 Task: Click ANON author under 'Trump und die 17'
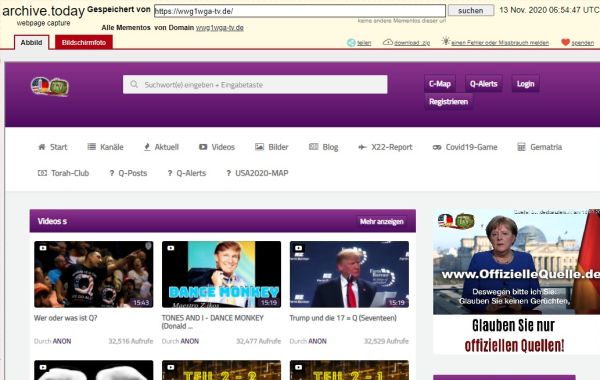tap(317, 341)
